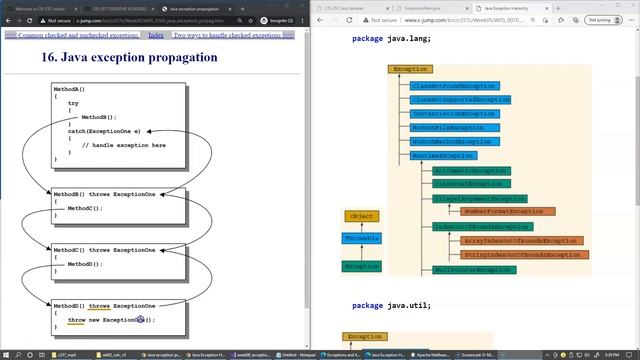Open a new tab in Edge
This screenshot has height=360, width=640.
pos(558,8)
